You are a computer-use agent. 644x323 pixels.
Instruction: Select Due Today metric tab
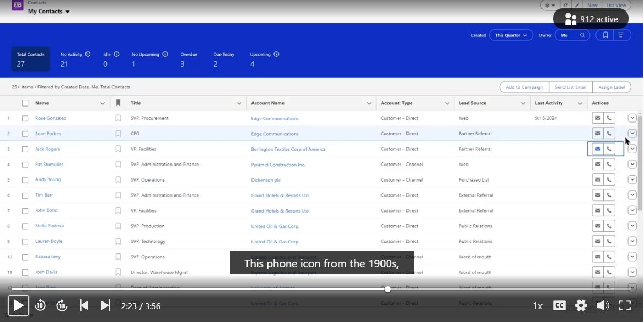(x=224, y=59)
